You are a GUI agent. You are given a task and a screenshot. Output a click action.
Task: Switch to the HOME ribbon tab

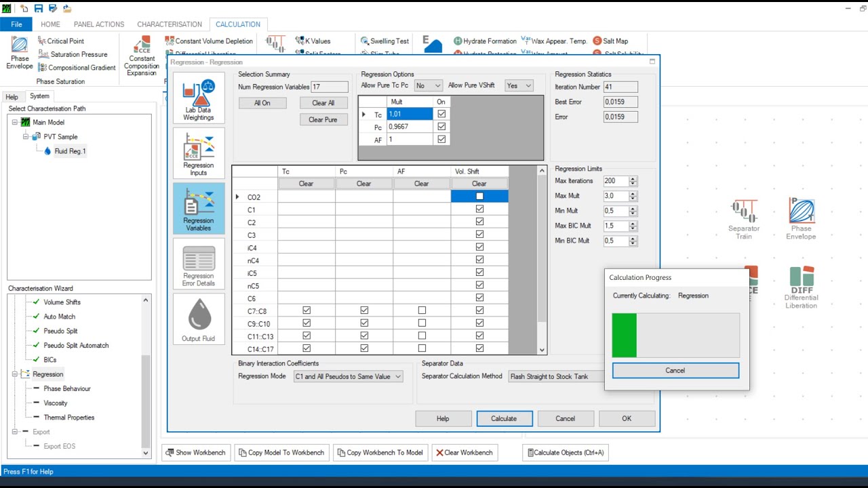tap(50, 24)
